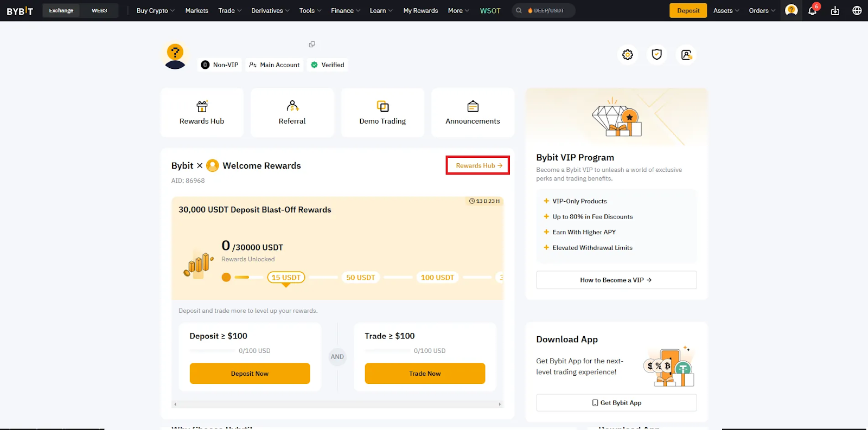Open the language globe icon

pos(857,10)
